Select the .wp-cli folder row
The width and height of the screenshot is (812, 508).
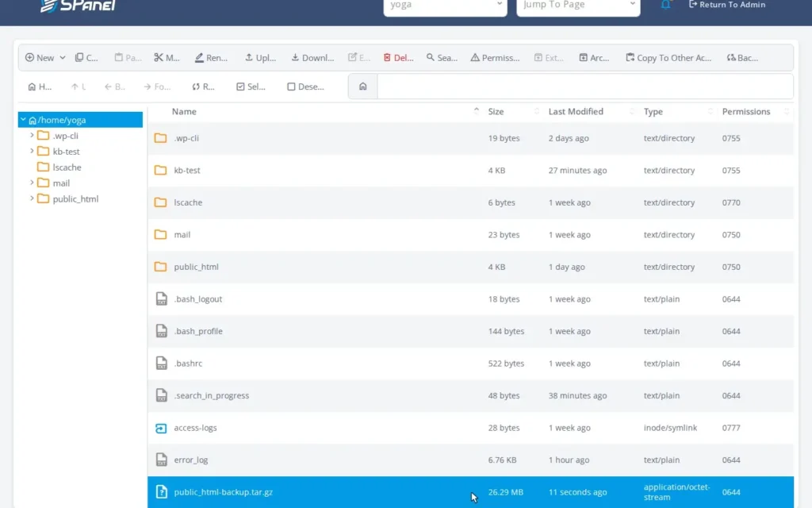[470, 138]
